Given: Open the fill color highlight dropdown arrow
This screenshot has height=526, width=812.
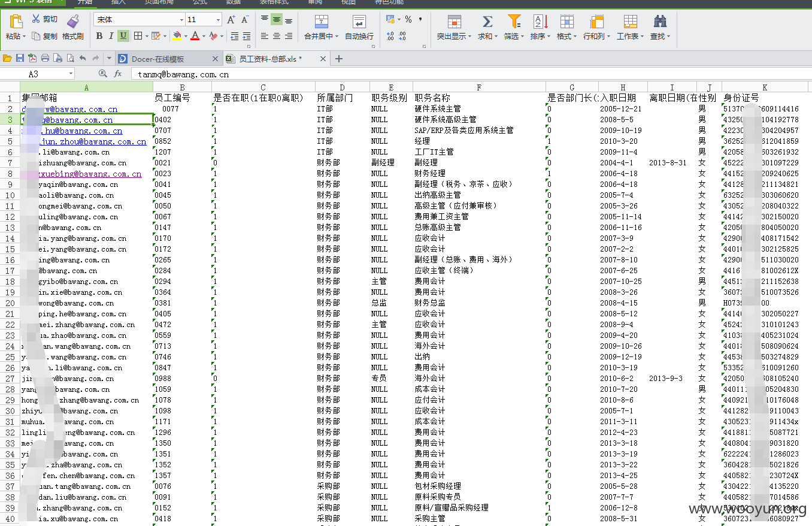Looking at the screenshot, I should (x=186, y=37).
